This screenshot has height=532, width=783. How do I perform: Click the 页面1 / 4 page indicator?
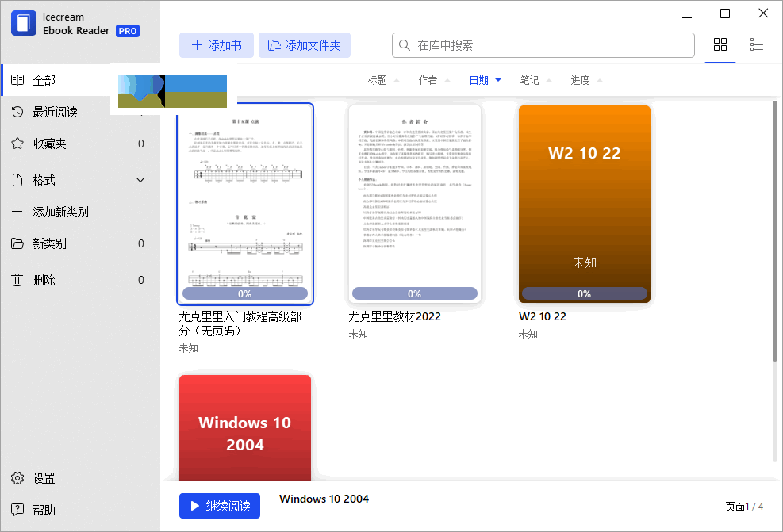(x=744, y=507)
